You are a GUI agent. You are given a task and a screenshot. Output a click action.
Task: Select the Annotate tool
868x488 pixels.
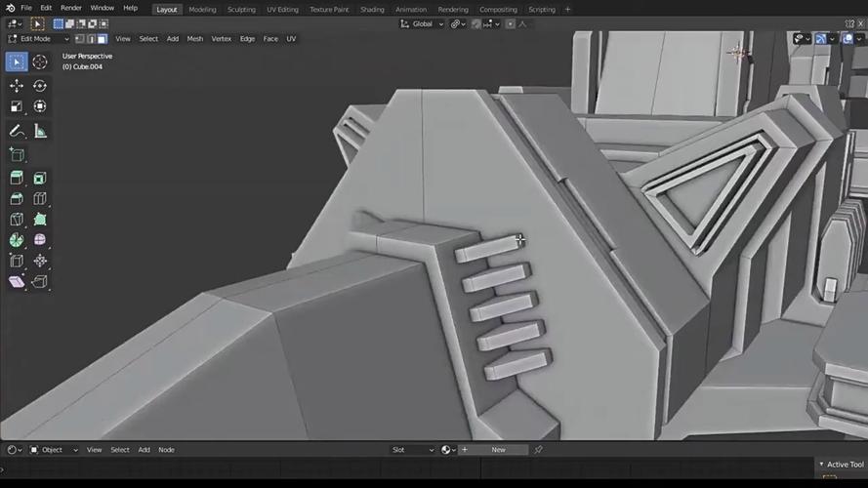pos(17,131)
